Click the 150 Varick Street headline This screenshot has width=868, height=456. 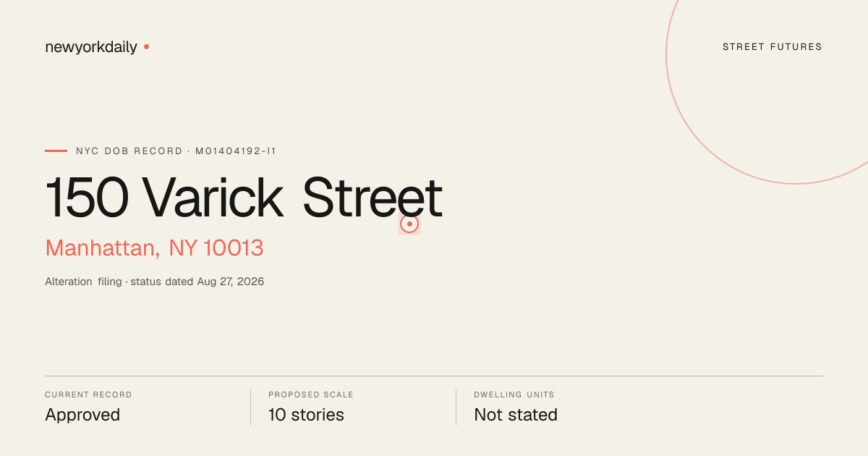[244, 197]
